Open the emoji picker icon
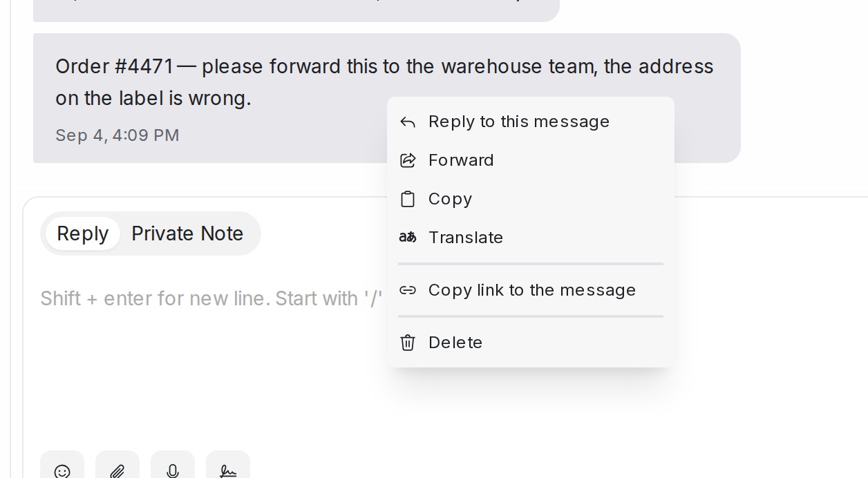This screenshot has width=868, height=478. 62,471
